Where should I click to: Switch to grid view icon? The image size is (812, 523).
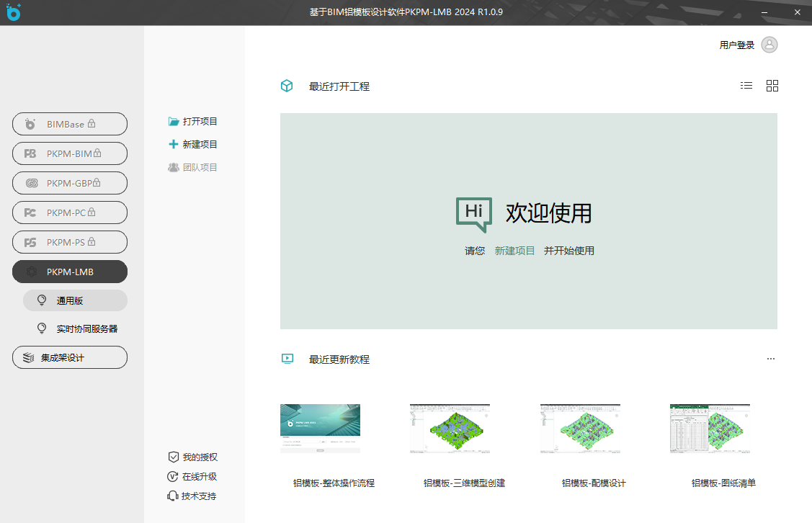coord(772,86)
